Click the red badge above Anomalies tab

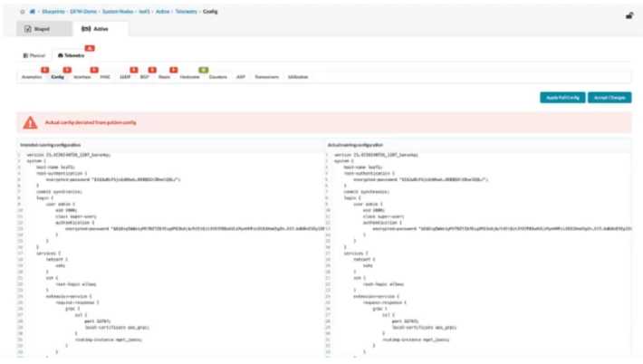click(43, 69)
